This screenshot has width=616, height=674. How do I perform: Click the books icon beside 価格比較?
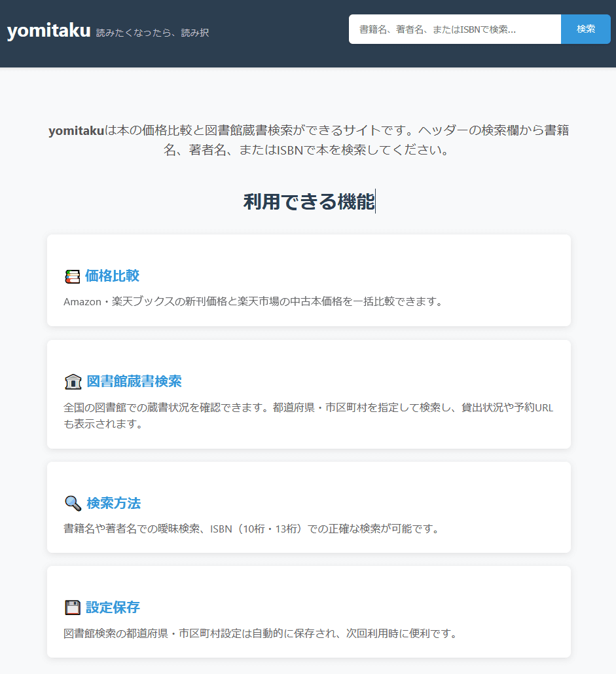point(72,276)
